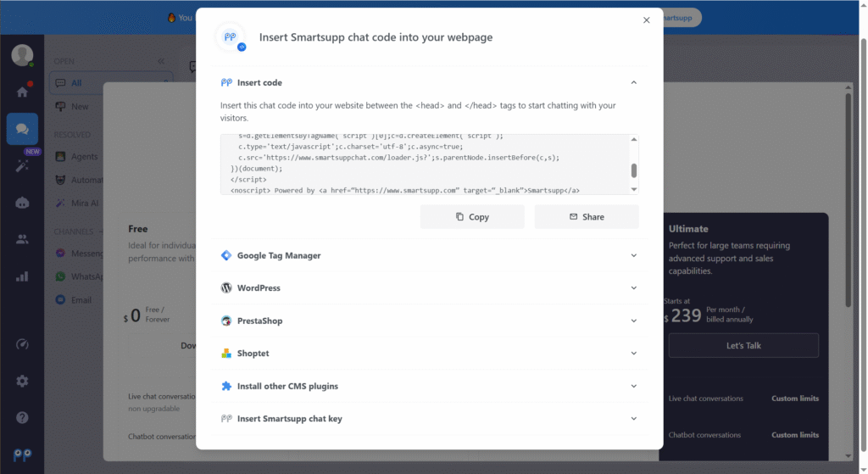Click the pricing page scrollbar up arrow
Screen dimensions: 868x474
[848, 87]
